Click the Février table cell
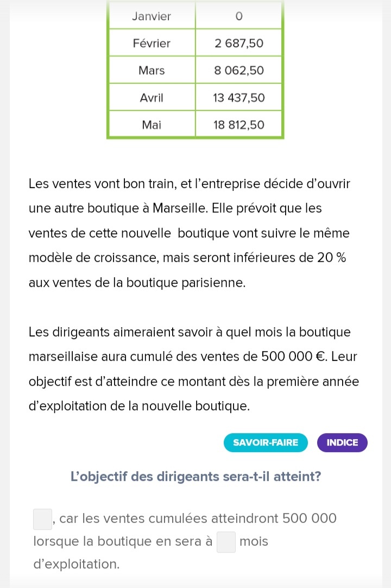 152,43
